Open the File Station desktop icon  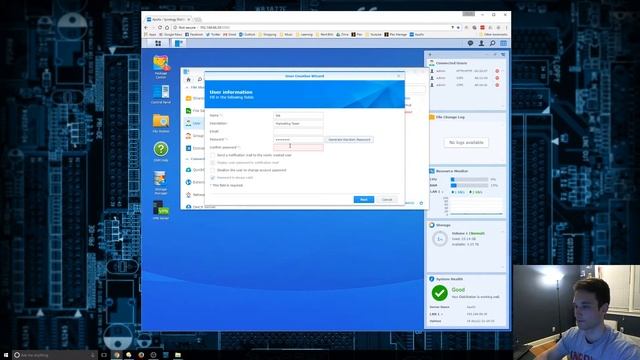[161, 123]
